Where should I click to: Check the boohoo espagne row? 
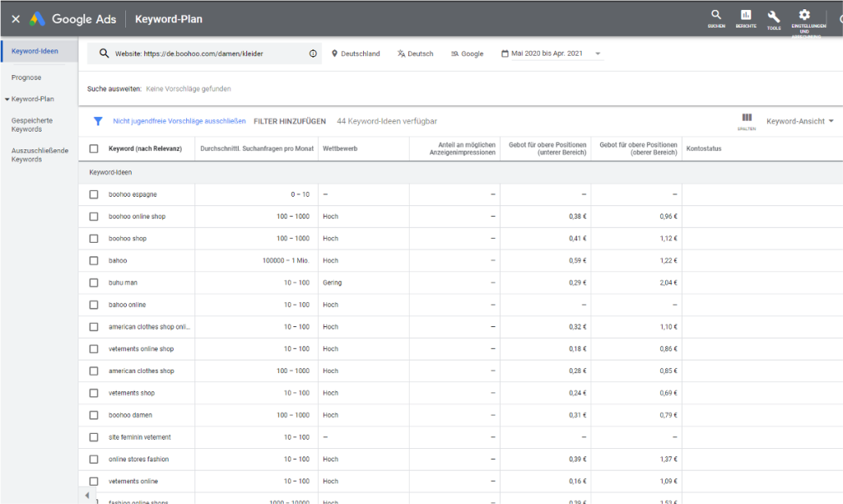pyautogui.click(x=93, y=194)
